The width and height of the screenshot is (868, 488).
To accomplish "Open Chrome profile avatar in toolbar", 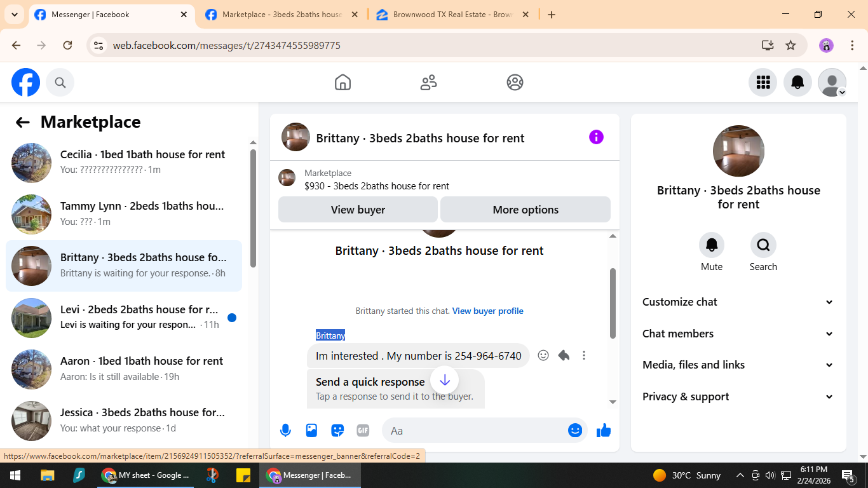I will [826, 45].
